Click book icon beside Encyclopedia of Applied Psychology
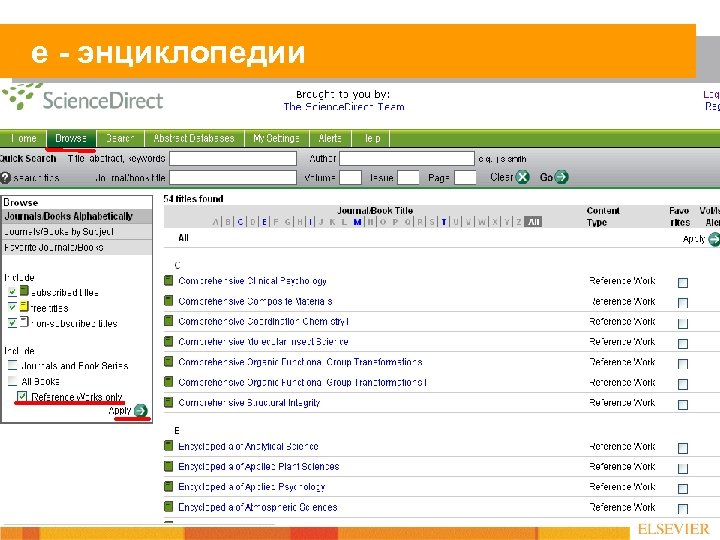 pos(169,486)
